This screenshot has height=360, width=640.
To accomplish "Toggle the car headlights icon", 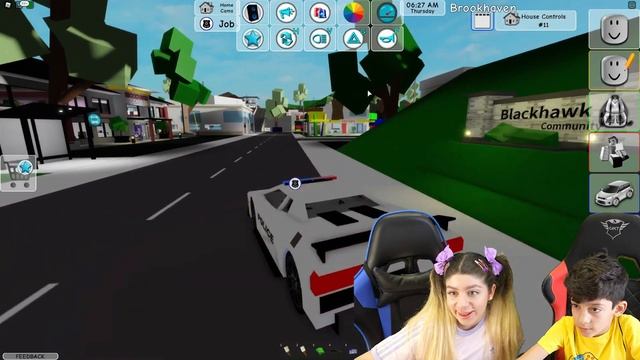I will [320, 39].
